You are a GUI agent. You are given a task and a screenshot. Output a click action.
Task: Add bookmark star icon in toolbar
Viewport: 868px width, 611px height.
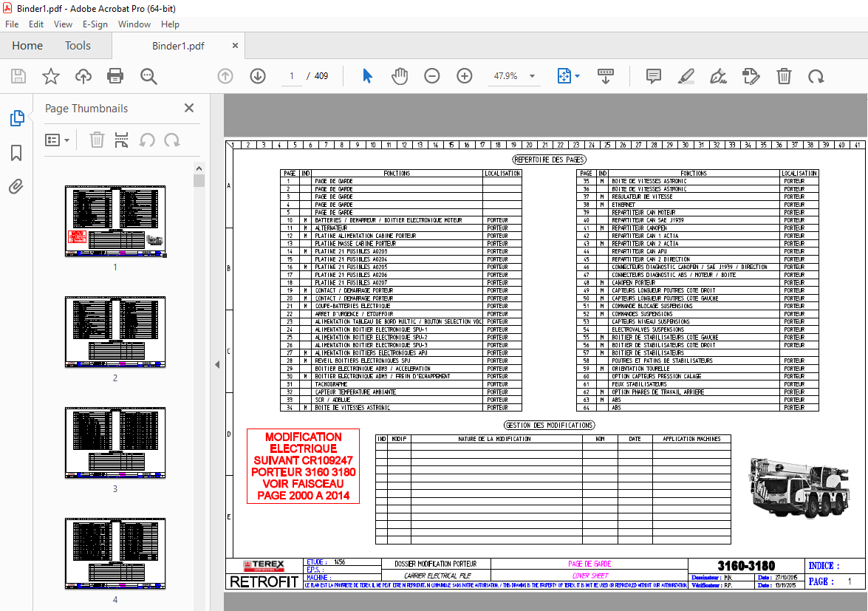pyautogui.click(x=51, y=76)
